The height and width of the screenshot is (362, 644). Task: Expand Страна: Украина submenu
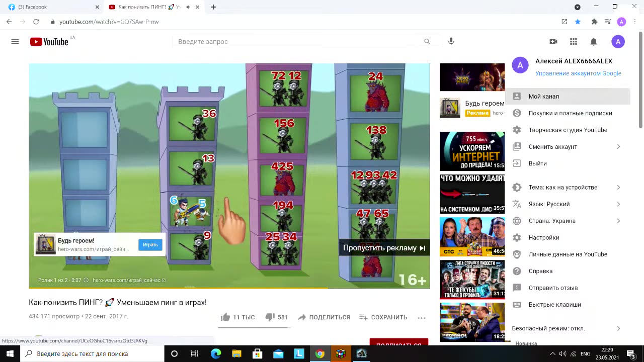(618, 221)
